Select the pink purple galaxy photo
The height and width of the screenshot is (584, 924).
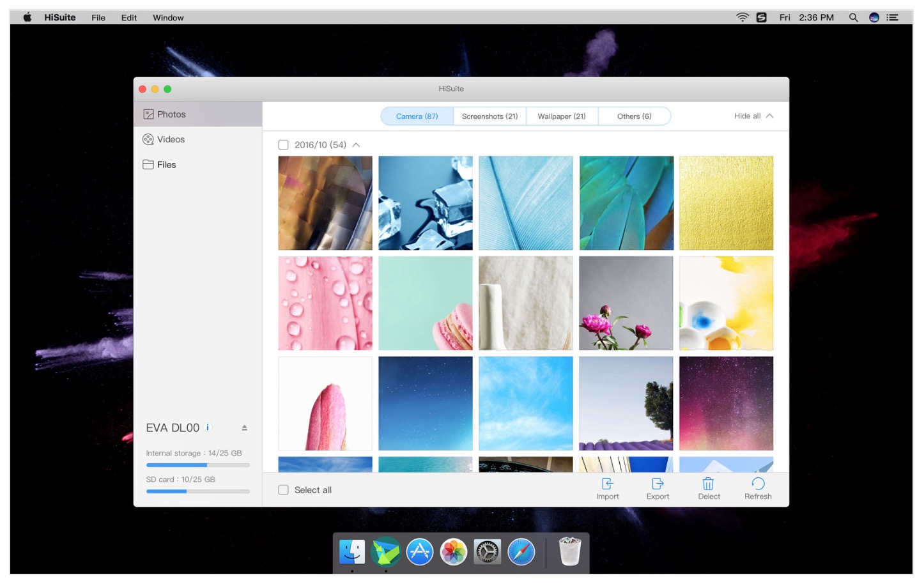(x=726, y=403)
